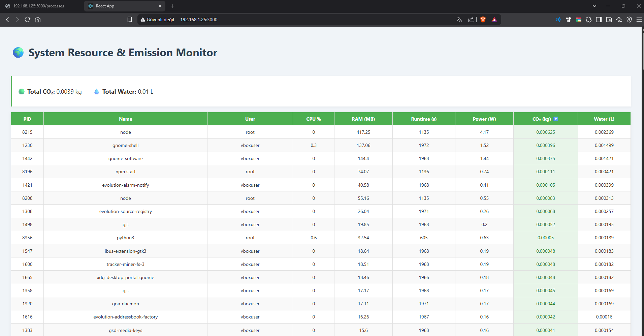The image size is (644, 336).
Task: Open the translate page icon
Action: (x=459, y=20)
